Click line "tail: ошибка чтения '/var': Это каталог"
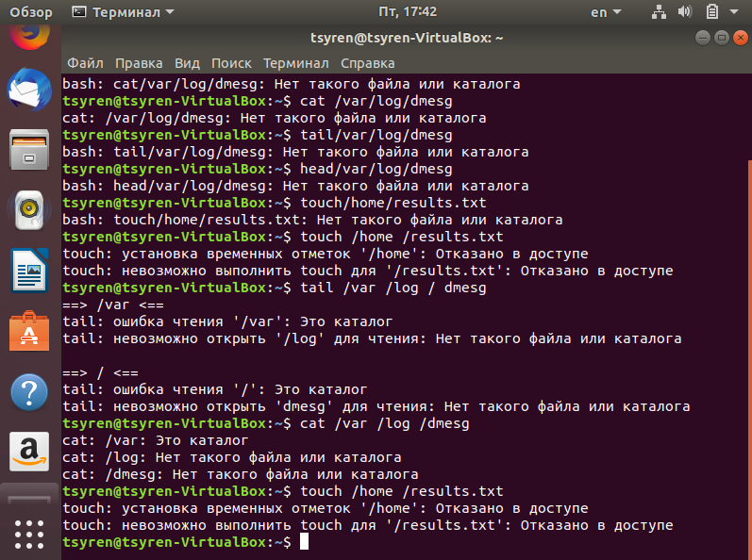 coord(227,321)
